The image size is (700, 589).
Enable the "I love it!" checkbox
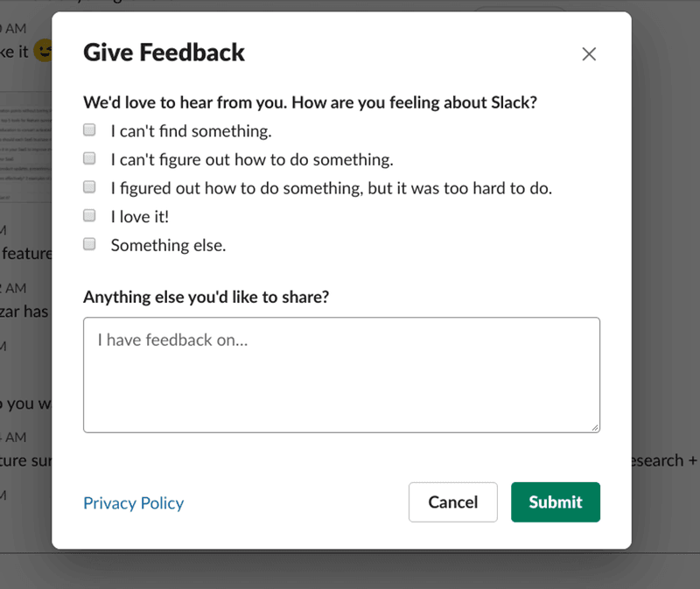88,214
